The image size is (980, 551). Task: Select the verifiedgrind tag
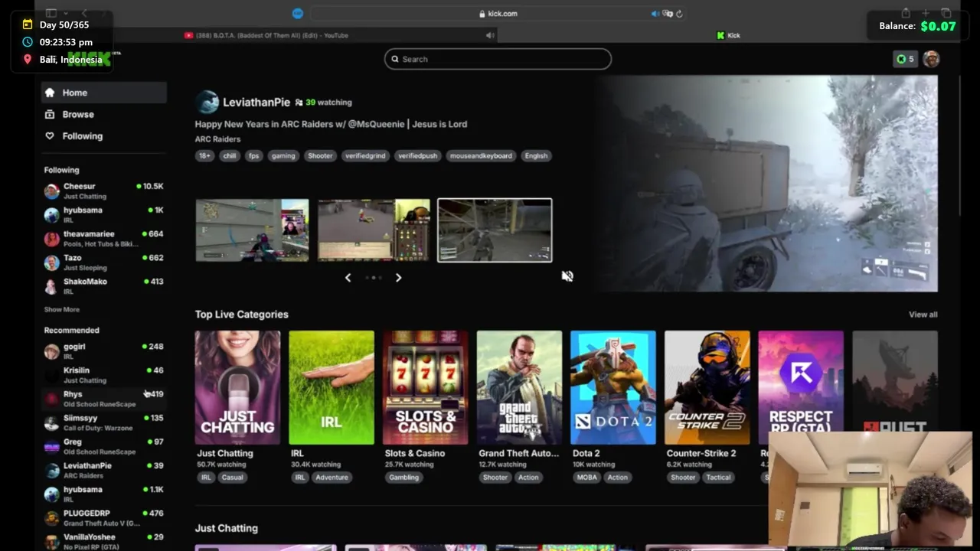pyautogui.click(x=365, y=155)
